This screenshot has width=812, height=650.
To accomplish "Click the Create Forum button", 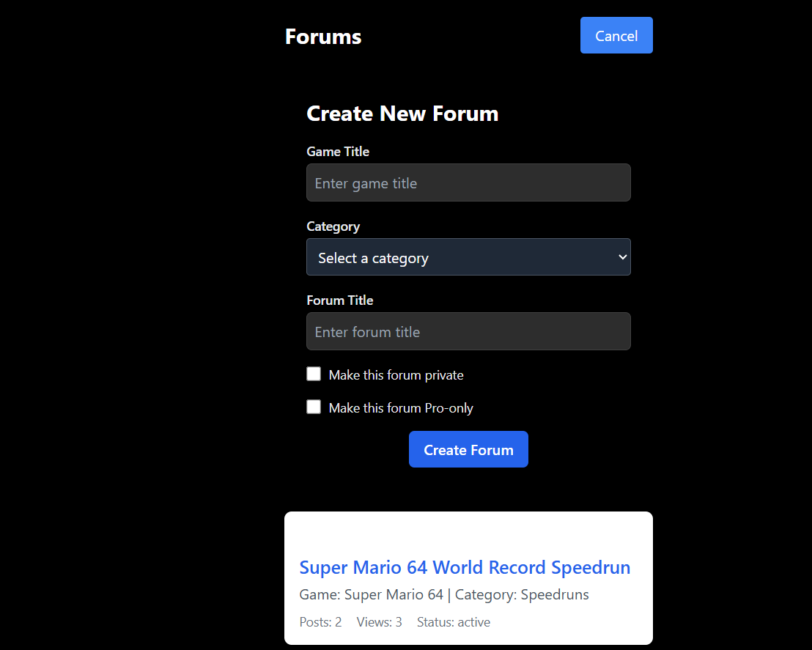I will (468, 449).
